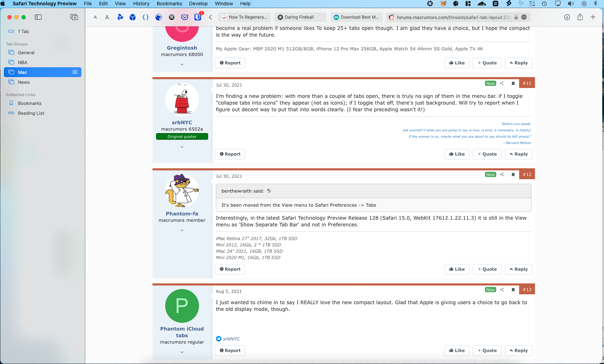Viewport: 604px width, 364px height.
Task: Go back to the previous page
Action: point(210,17)
